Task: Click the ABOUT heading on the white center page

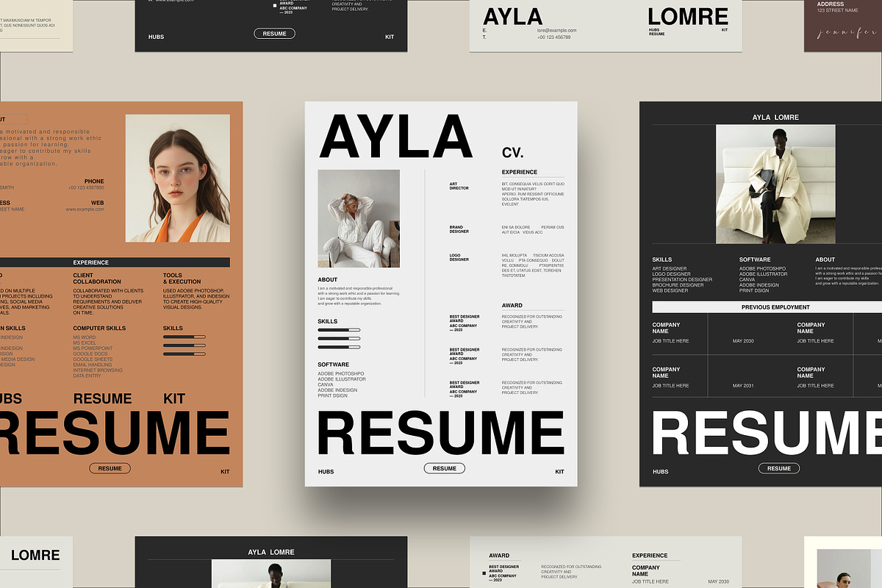Action: (x=328, y=280)
